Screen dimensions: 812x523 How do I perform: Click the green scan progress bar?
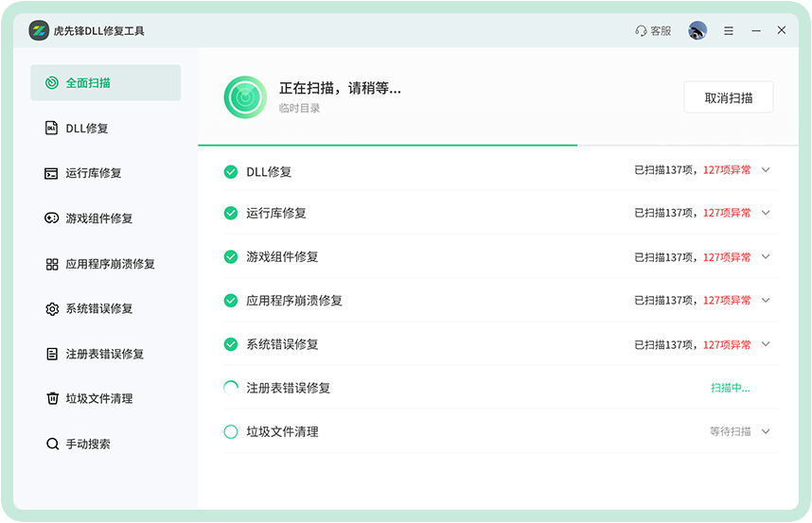point(387,145)
